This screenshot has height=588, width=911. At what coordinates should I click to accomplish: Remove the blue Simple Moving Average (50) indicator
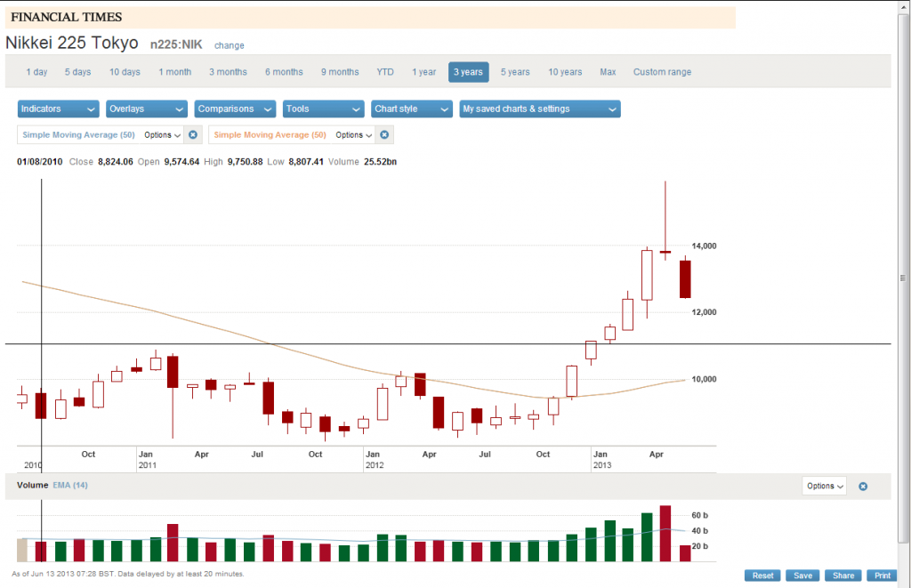(x=193, y=135)
